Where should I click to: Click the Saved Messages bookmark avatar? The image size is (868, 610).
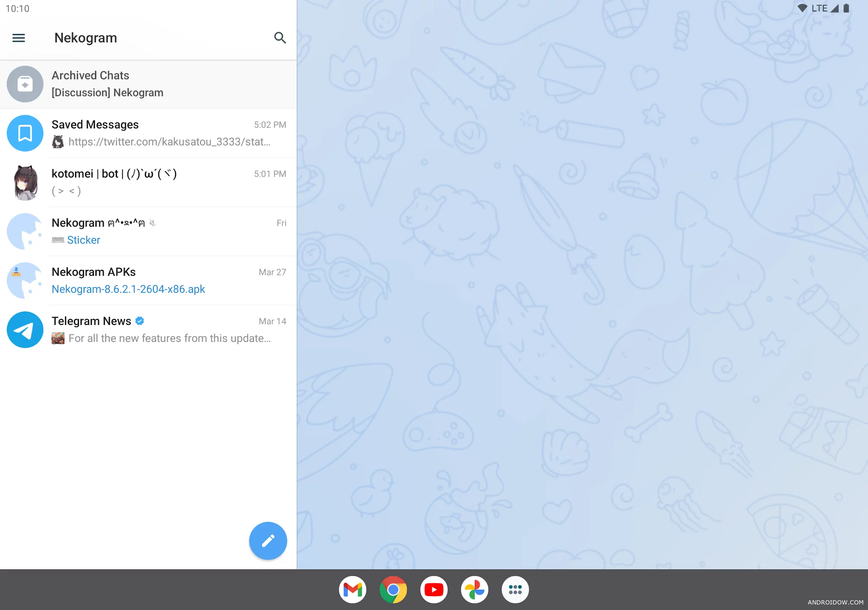(x=25, y=133)
